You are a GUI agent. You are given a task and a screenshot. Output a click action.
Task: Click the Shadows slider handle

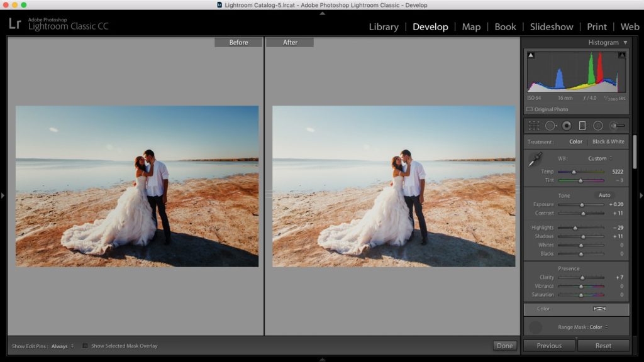coord(583,237)
